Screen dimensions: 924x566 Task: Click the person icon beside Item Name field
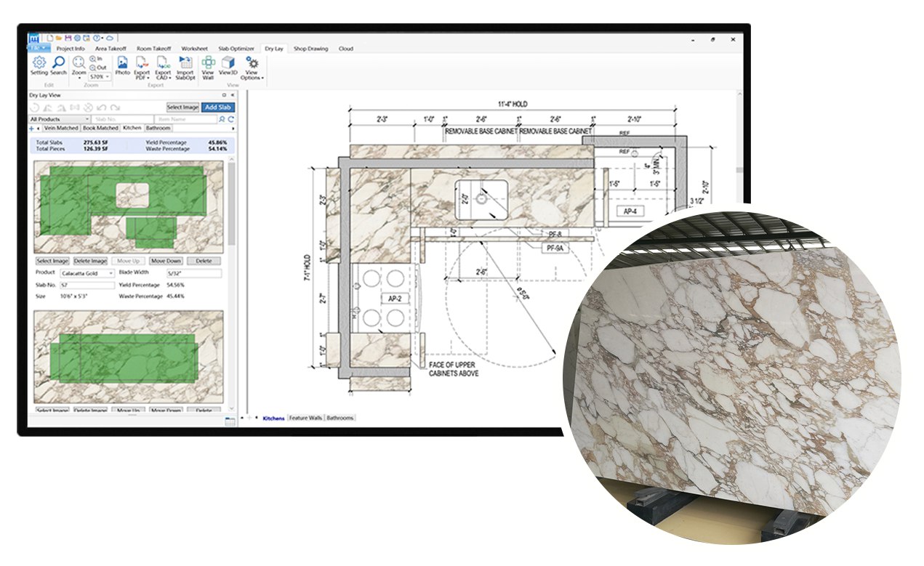pos(223,118)
